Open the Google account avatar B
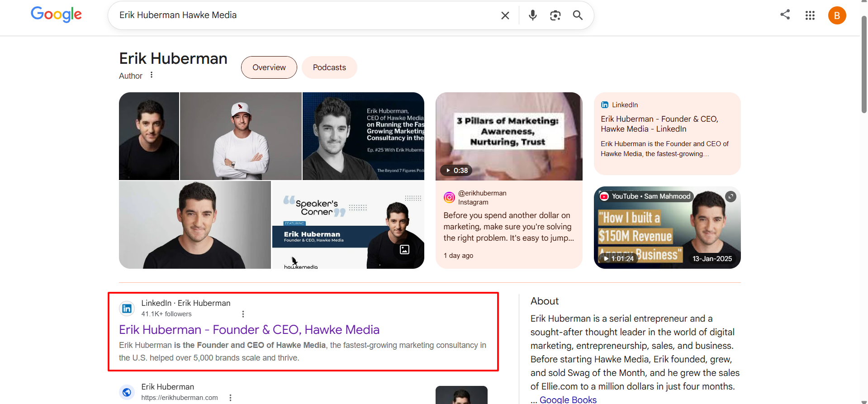 [x=837, y=15]
